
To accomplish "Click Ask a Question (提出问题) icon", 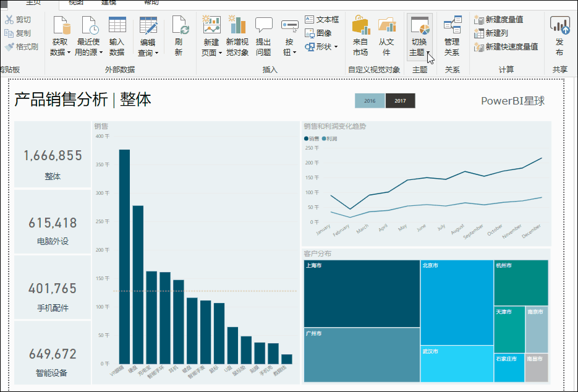I will point(263,25).
